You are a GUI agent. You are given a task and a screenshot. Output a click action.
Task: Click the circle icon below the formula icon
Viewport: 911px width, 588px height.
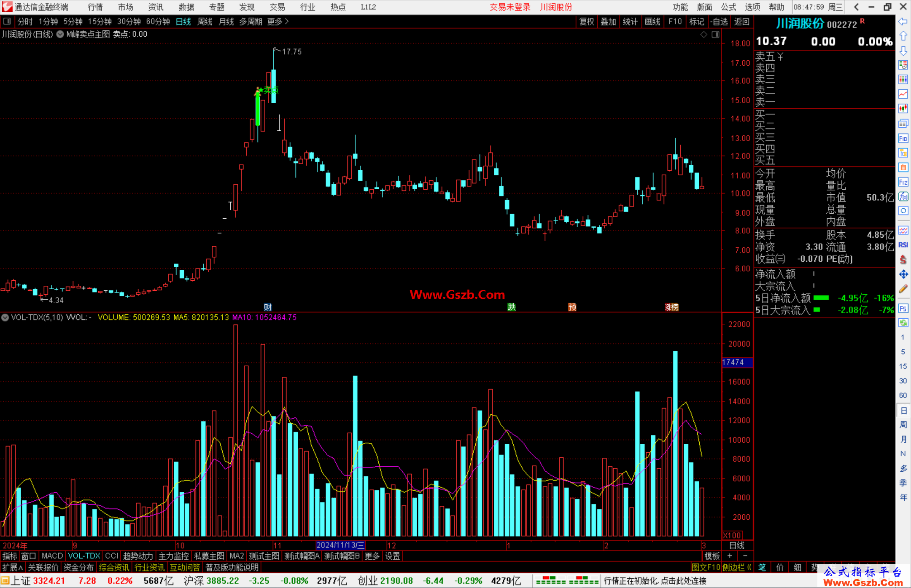tap(903, 210)
